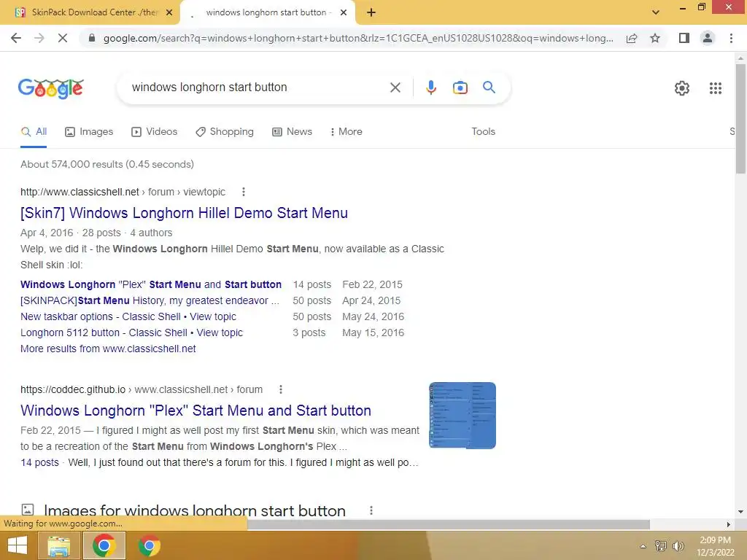
Task: Open options for the classicshell.net result
Action: 244,192
